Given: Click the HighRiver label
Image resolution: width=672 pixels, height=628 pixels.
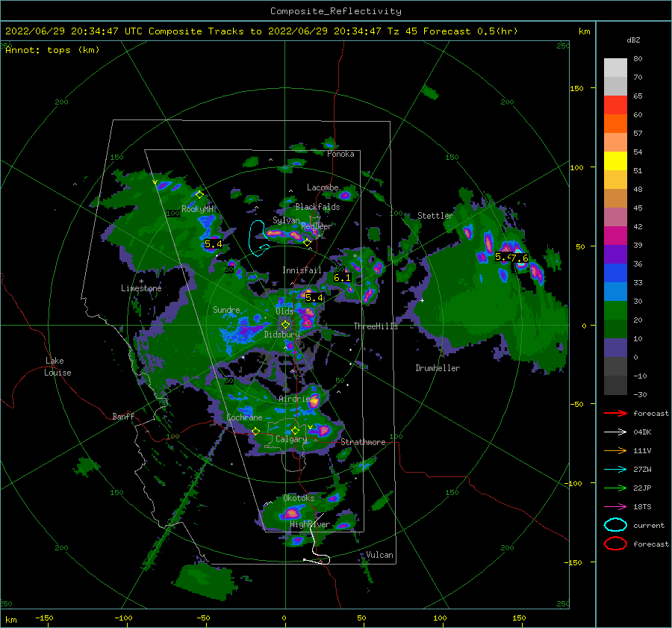Looking at the screenshot, I should pos(310,525).
